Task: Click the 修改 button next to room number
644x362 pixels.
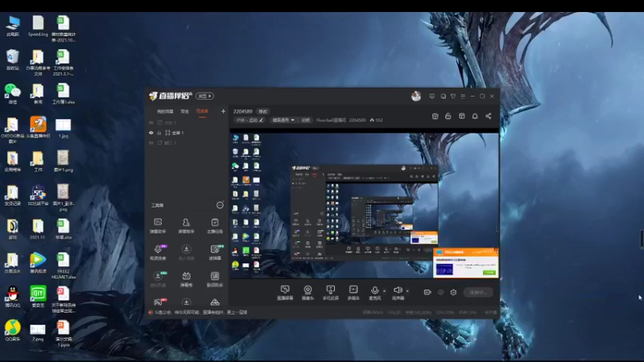Action: [x=263, y=111]
